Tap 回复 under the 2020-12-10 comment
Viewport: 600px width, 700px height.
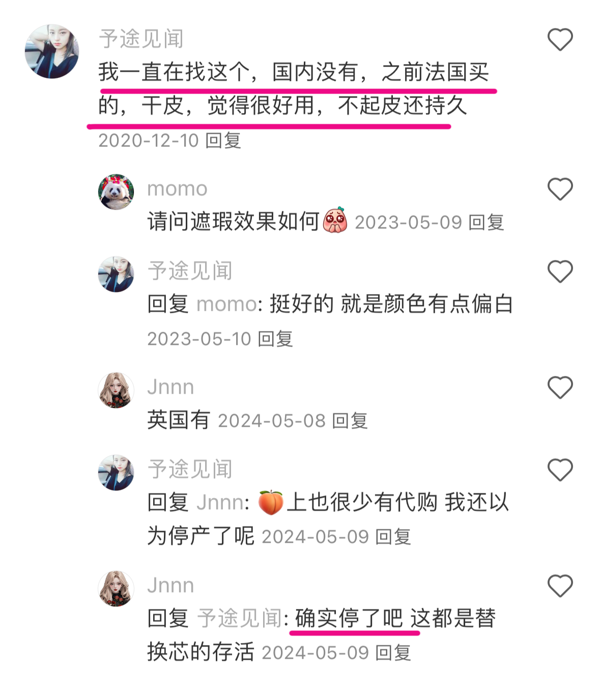(x=223, y=140)
